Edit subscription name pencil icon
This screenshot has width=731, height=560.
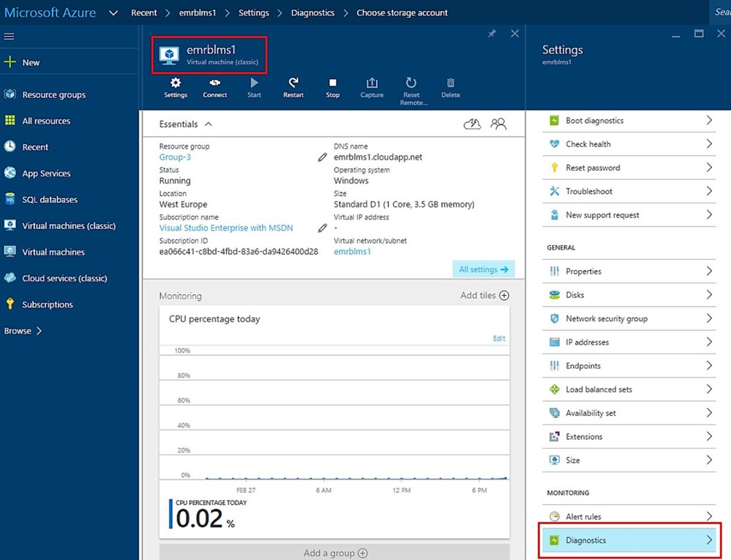click(322, 228)
